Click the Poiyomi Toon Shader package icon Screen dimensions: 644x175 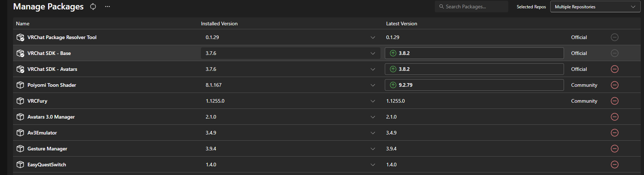pos(20,85)
